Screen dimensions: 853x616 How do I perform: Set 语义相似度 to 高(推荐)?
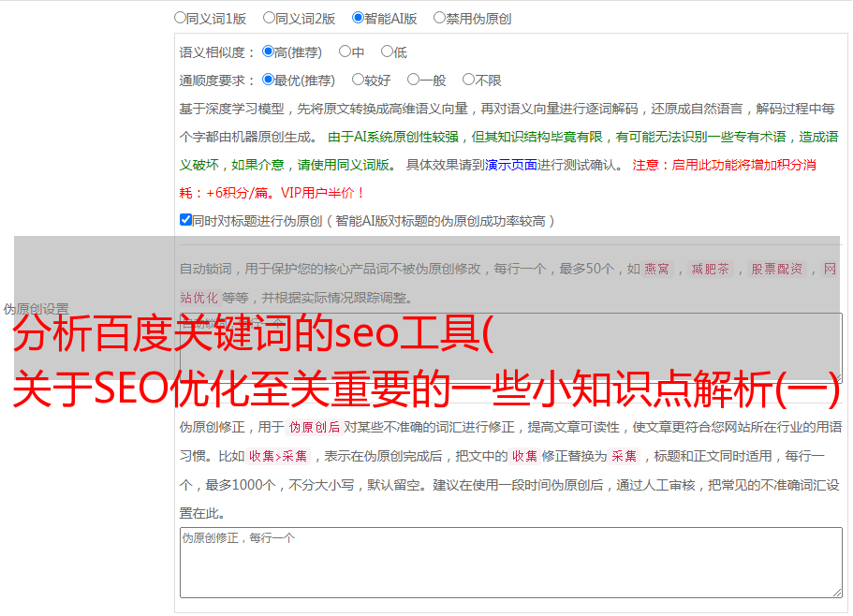(268, 51)
